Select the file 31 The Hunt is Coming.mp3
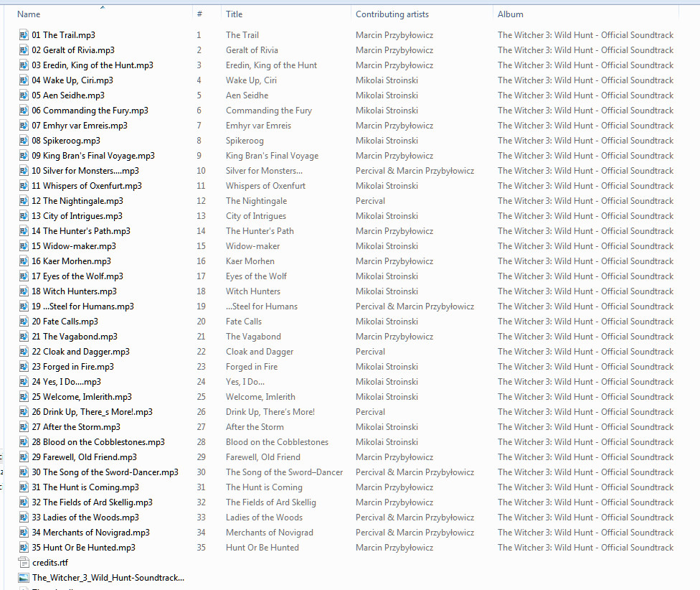 tap(85, 487)
